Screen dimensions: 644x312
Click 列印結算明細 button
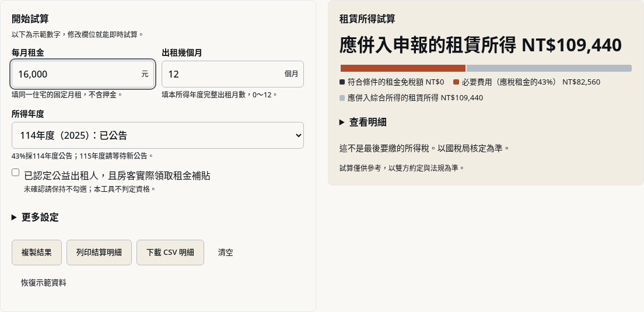(99, 253)
